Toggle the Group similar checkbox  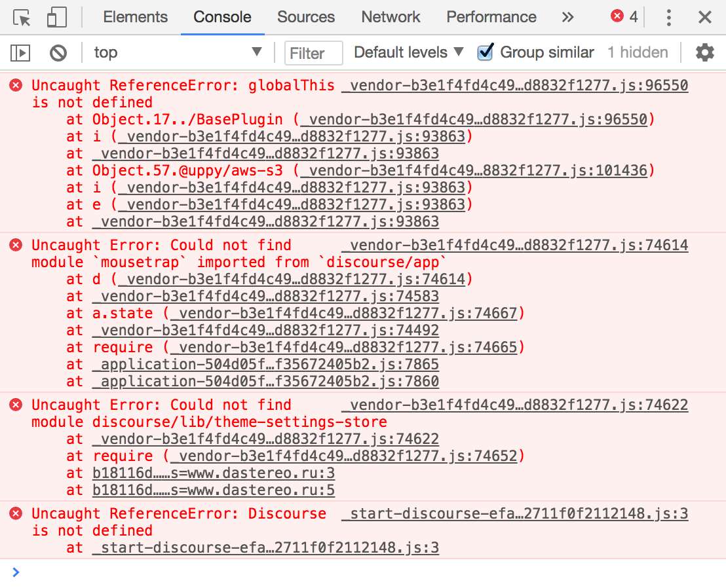(486, 52)
